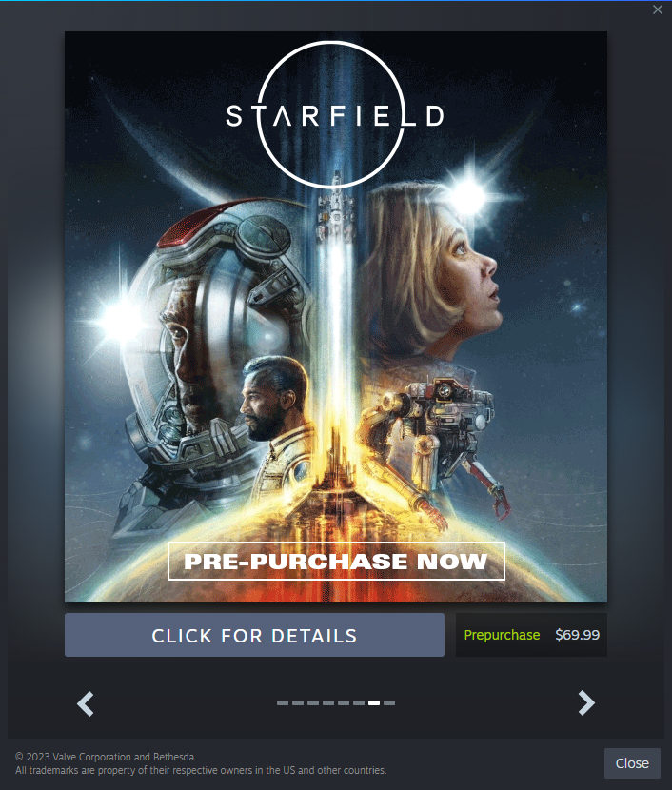Switch to the sixth carousel page dot

359,702
